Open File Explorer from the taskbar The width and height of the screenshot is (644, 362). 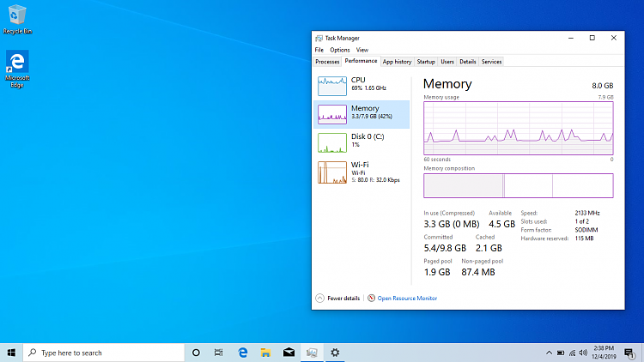click(265, 353)
